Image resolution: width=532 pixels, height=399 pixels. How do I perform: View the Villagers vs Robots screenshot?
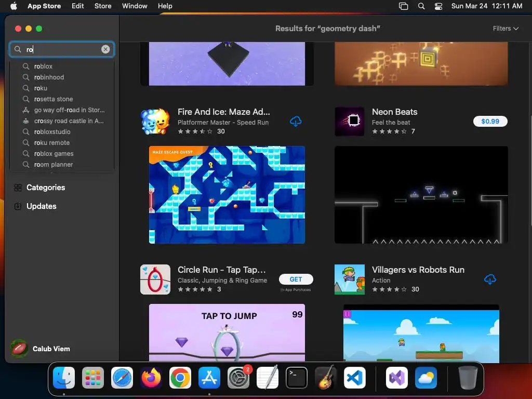(x=421, y=333)
